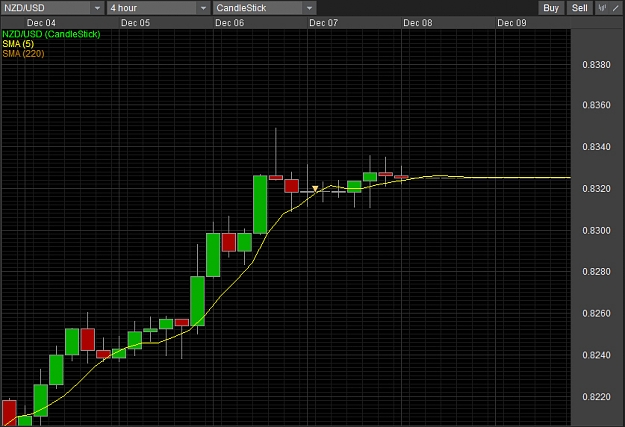Click the Dec 07 date label
625x427 pixels.
324,23
